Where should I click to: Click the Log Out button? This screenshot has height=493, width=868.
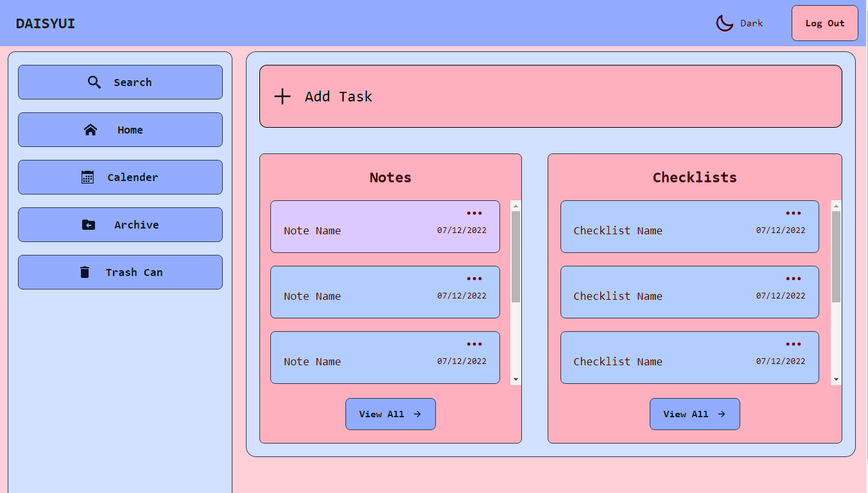(825, 23)
